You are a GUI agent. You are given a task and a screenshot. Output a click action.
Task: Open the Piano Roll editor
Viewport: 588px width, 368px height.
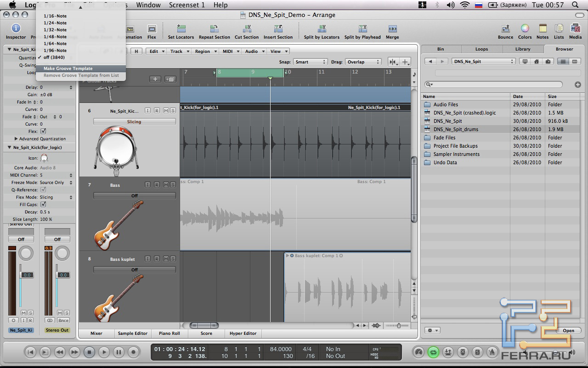point(169,333)
